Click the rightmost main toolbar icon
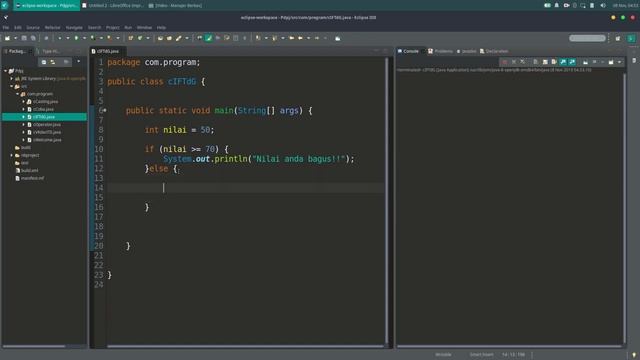This screenshot has height=360, width=640. point(338,38)
